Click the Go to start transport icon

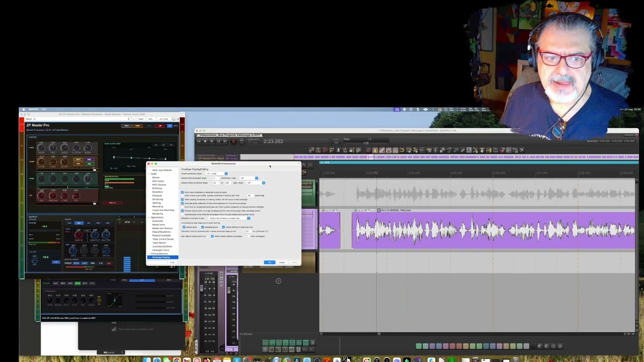(199, 141)
